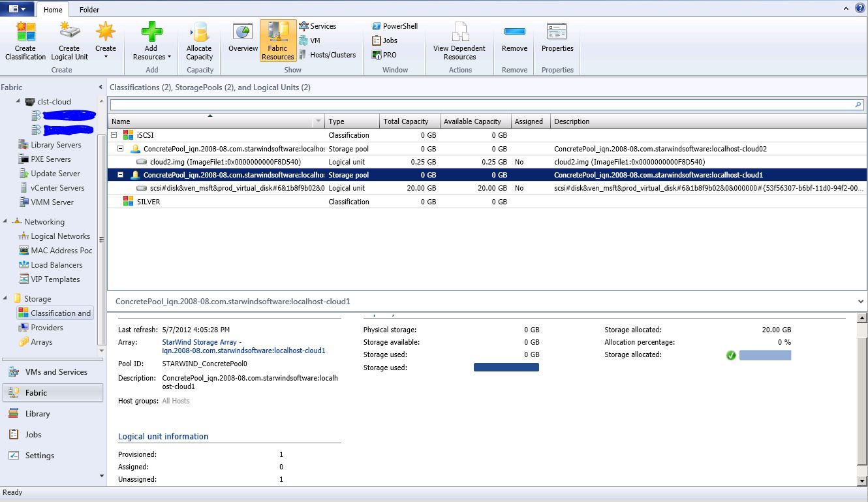Viewport: 868px width, 502px height.
Task: Select the SILVER classification row
Action: 487,202
